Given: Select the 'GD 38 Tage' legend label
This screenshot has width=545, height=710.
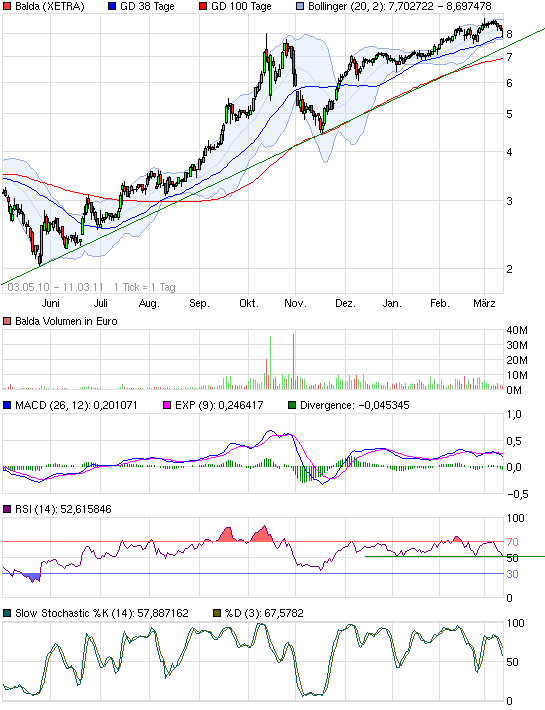Looking at the screenshot, I should click(x=147, y=7).
